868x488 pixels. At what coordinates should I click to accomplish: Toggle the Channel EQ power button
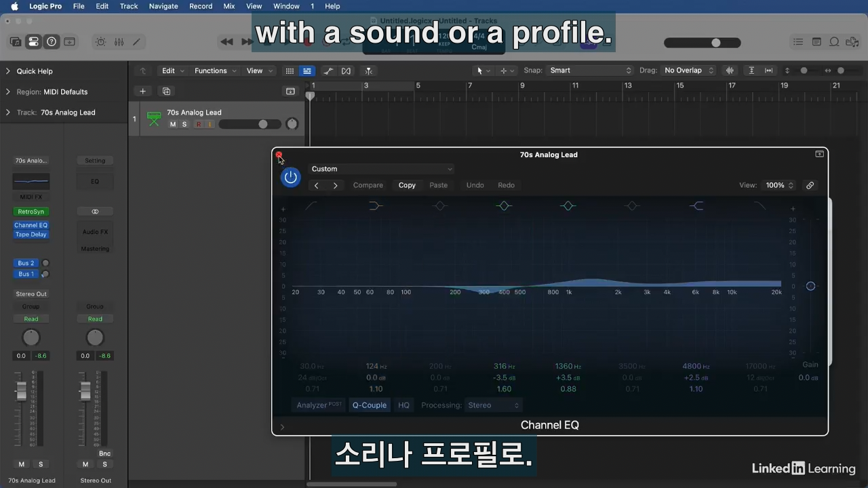[290, 178]
